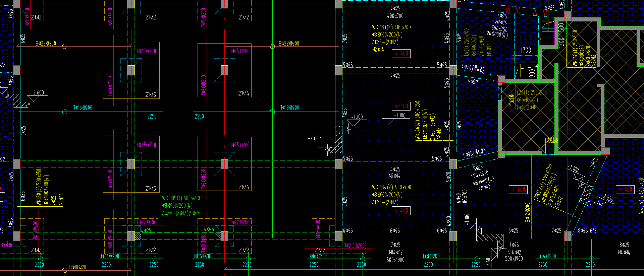
Task: Select the vertical BΦ12@200 rebar text
Action: click(527, 212)
